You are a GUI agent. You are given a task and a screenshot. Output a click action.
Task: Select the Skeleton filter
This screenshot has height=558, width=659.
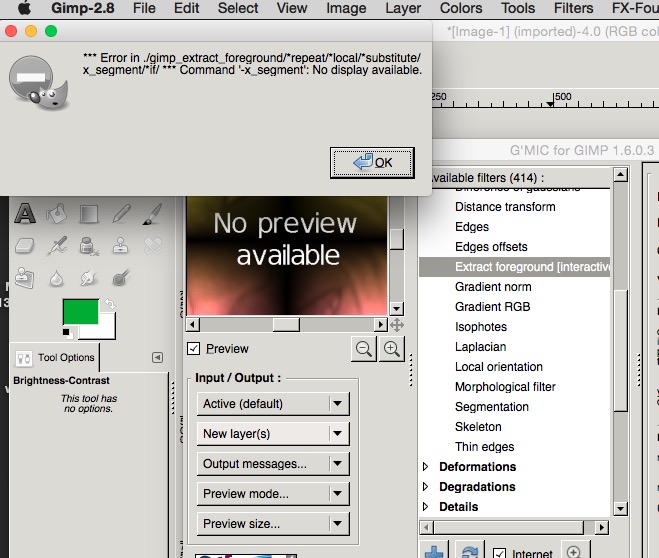click(x=478, y=426)
